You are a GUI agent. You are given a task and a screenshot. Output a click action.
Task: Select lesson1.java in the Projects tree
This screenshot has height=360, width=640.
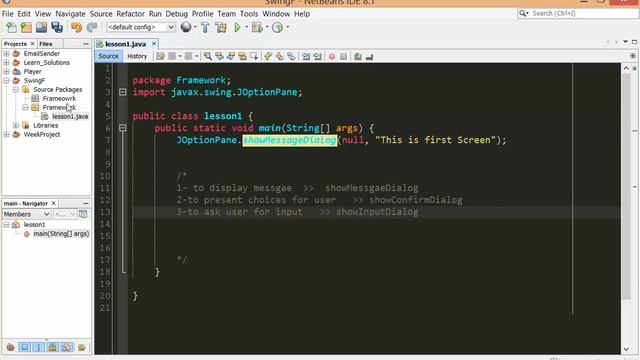click(70, 116)
